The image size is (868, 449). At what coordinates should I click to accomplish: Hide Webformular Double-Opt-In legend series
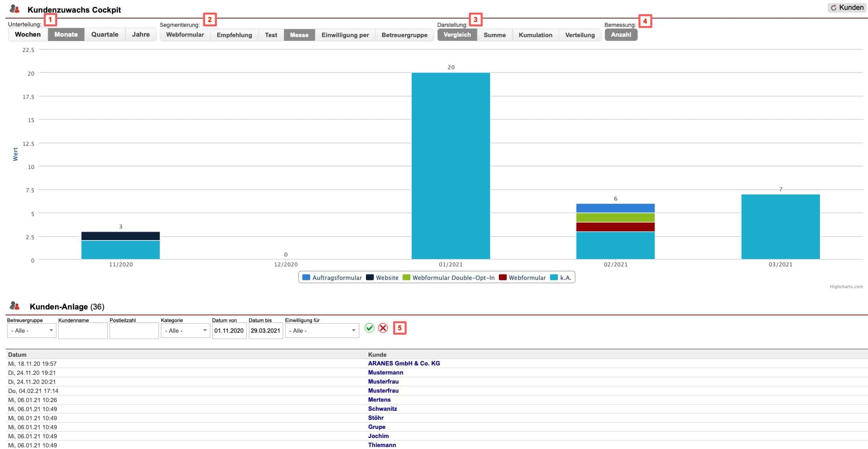click(x=453, y=278)
